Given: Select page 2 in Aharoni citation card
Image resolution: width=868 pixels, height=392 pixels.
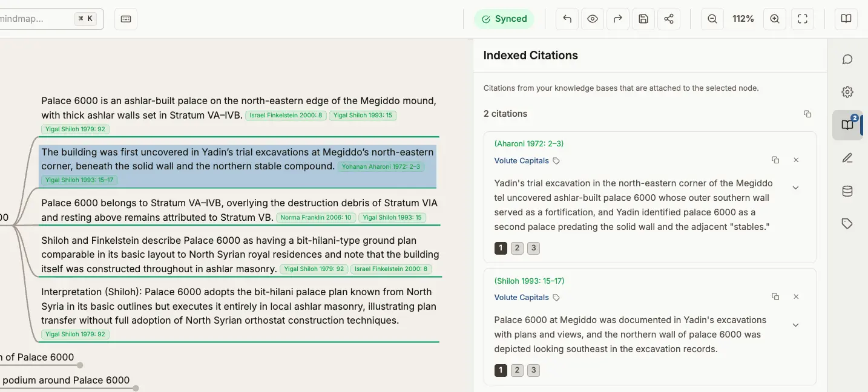Looking at the screenshot, I should pos(517,248).
